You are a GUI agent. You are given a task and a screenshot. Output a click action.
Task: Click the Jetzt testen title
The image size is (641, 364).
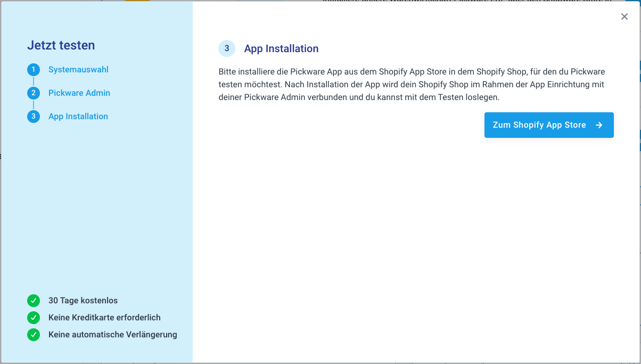pyautogui.click(x=61, y=45)
